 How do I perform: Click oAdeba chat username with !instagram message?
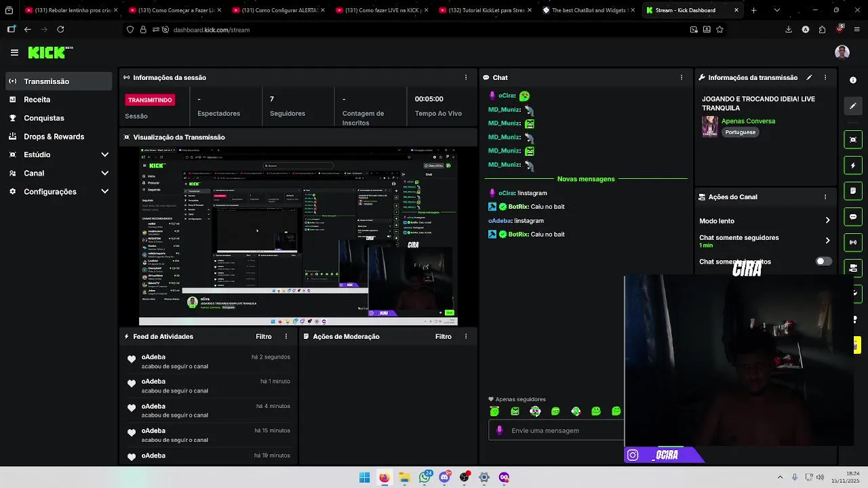click(x=500, y=220)
